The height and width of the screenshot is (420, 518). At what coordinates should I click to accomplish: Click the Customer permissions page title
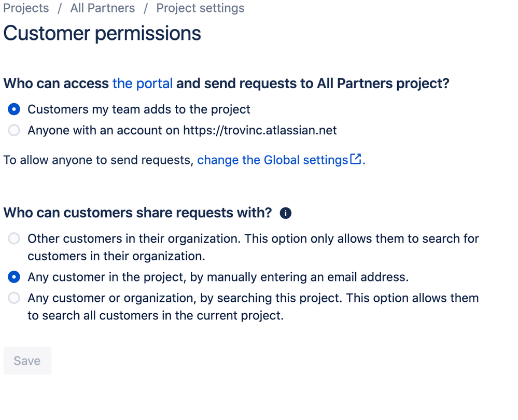click(102, 33)
